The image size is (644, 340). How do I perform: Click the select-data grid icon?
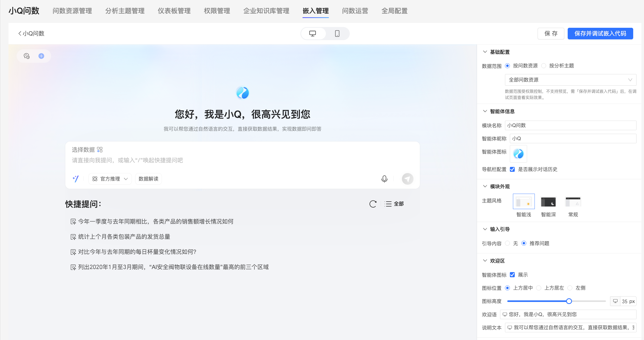coord(100,150)
